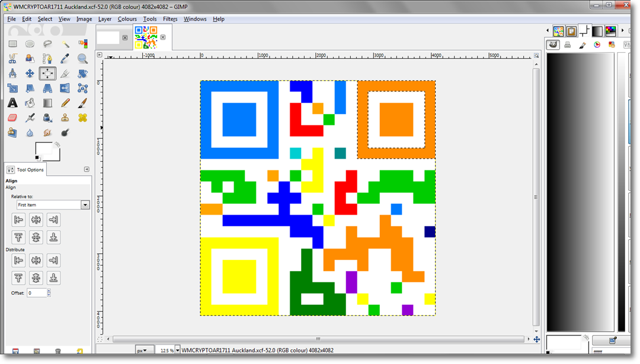
Task: Show previous dock tabs with left arrow
Action: [548, 31]
